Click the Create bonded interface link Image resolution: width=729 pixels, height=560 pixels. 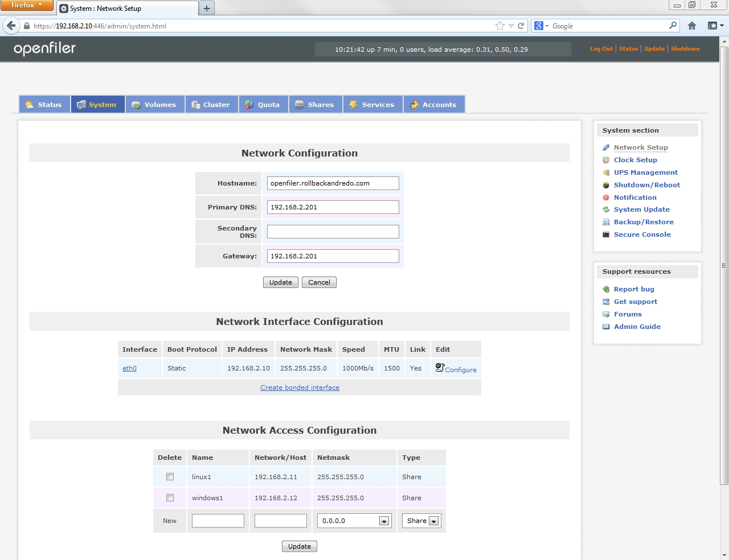tap(300, 388)
